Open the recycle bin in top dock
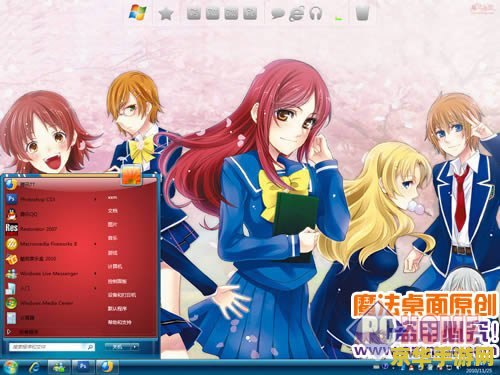500x375 pixels. click(x=362, y=13)
